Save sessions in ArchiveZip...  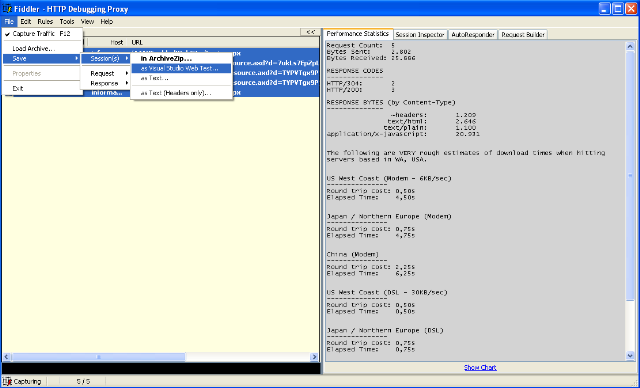point(182,59)
